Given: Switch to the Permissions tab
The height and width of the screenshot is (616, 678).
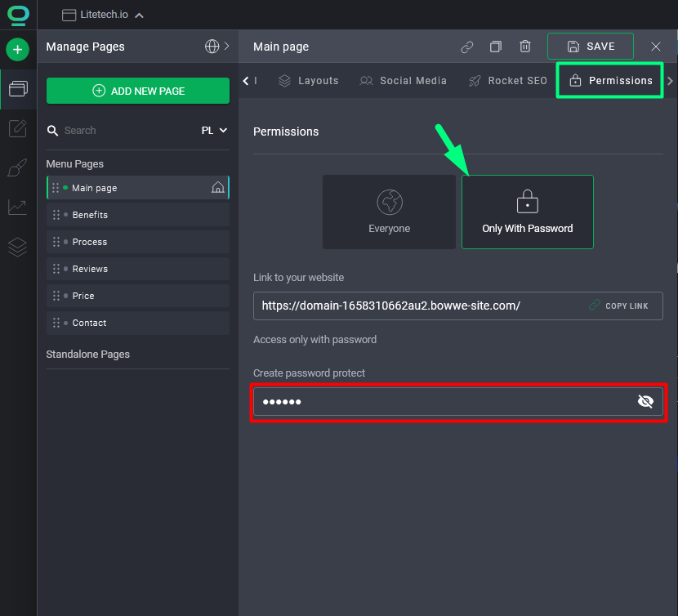Looking at the screenshot, I should click(610, 80).
